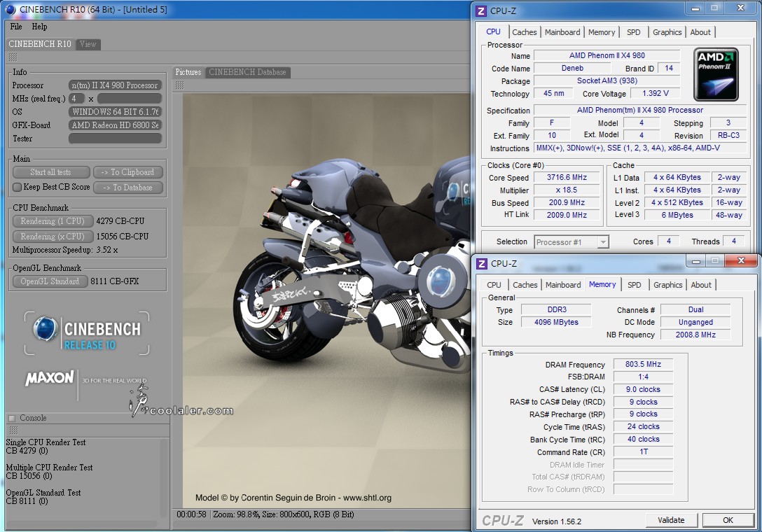Close the top CPU-Z window

point(741,8)
